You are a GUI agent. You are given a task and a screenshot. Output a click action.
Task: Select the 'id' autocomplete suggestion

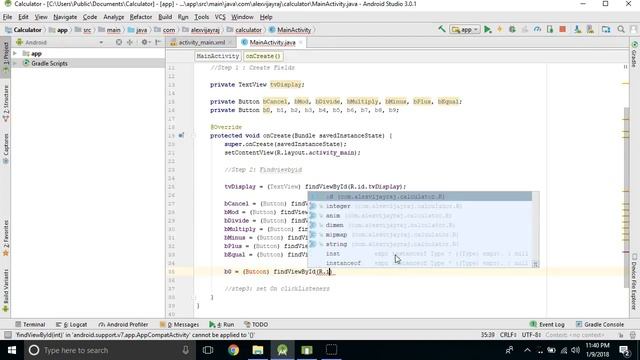click(420, 197)
